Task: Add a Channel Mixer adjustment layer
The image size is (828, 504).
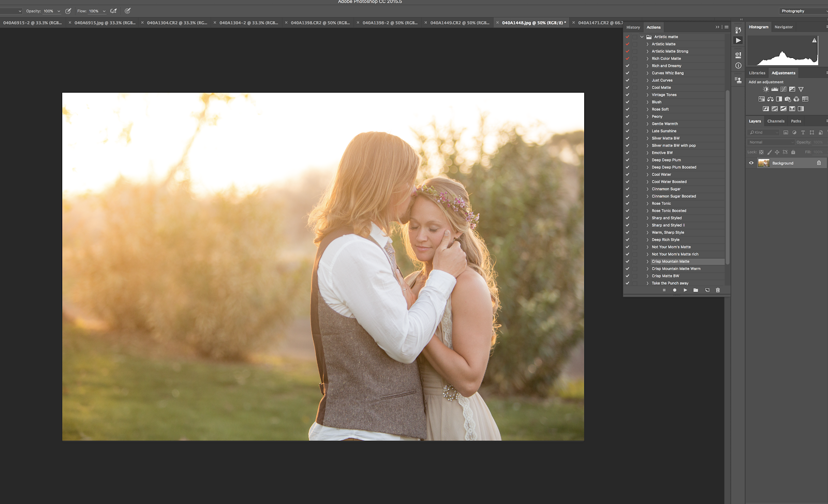Action: [x=796, y=99]
